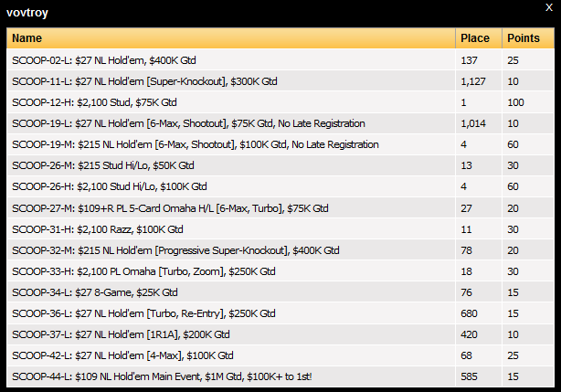Select SCOOP-34-L $27 8-Game name
Screen dimensions: 561x392
(95, 292)
